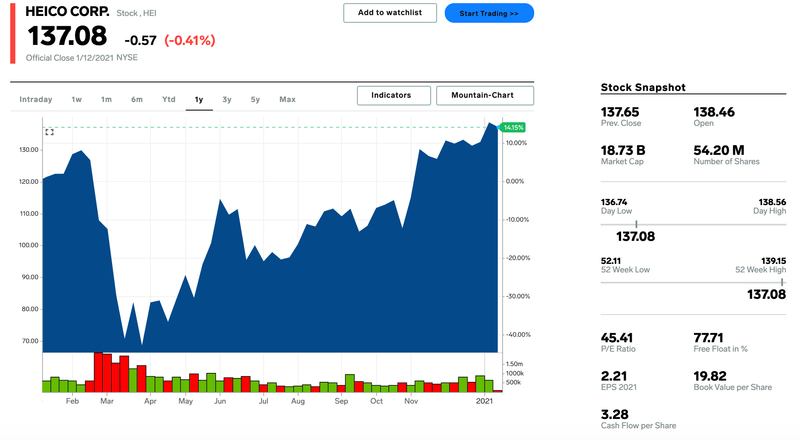800x440 pixels.
Task: Select the Ytd chart range
Action: (169, 100)
